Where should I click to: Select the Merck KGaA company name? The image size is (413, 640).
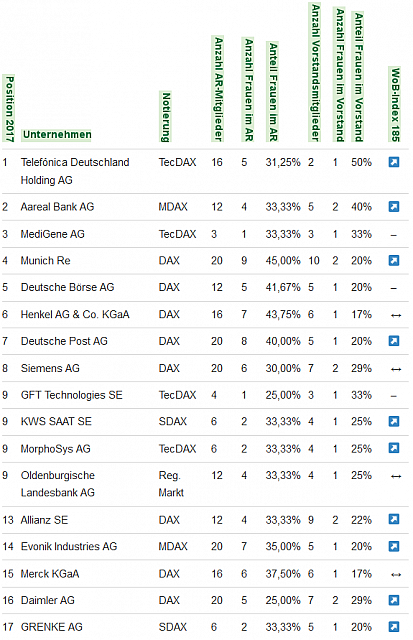[50, 573]
